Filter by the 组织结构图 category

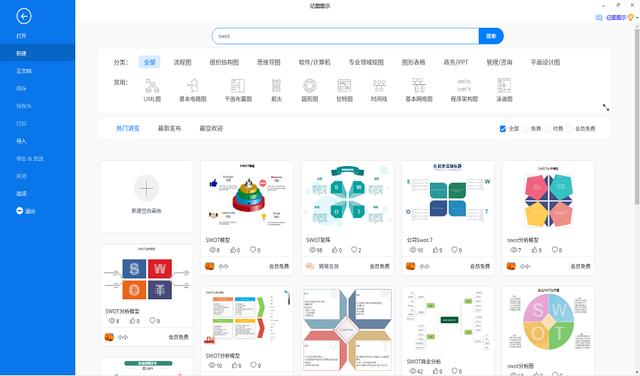224,62
